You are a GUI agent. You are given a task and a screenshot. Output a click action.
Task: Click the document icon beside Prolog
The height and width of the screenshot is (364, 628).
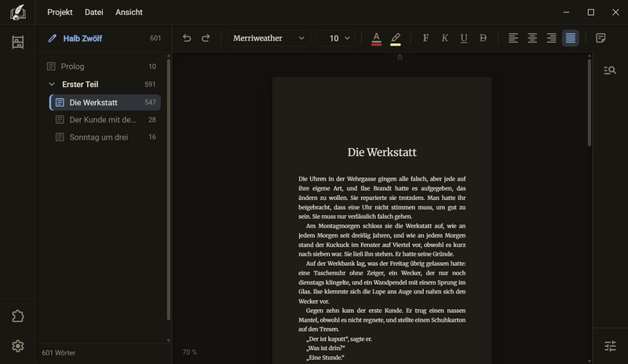click(51, 67)
